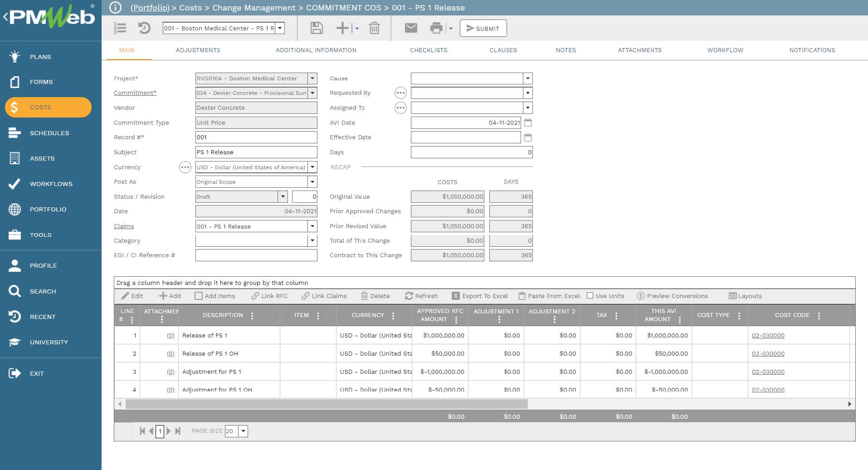Click Refresh in the grid toolbar
Screen dimensions: 868x470
click(421, 296)
